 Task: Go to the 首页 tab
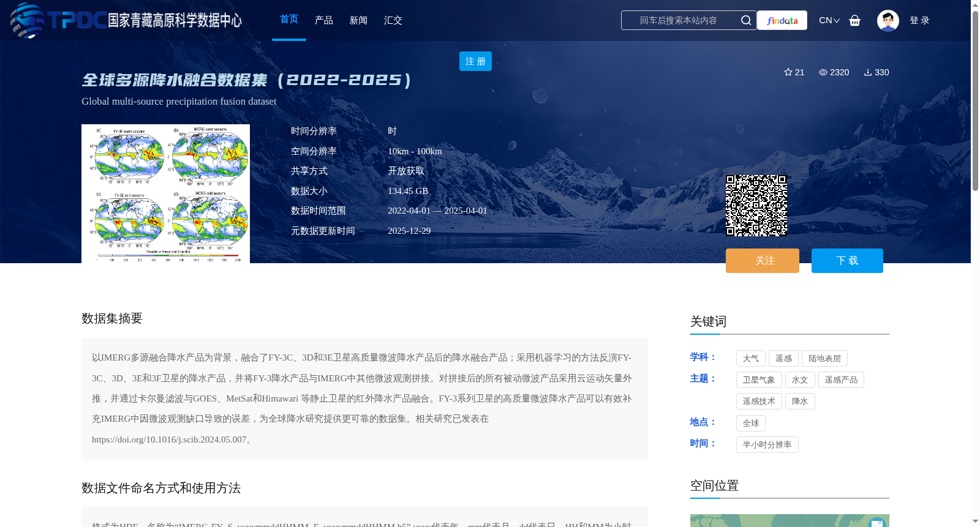click(289, 20)
